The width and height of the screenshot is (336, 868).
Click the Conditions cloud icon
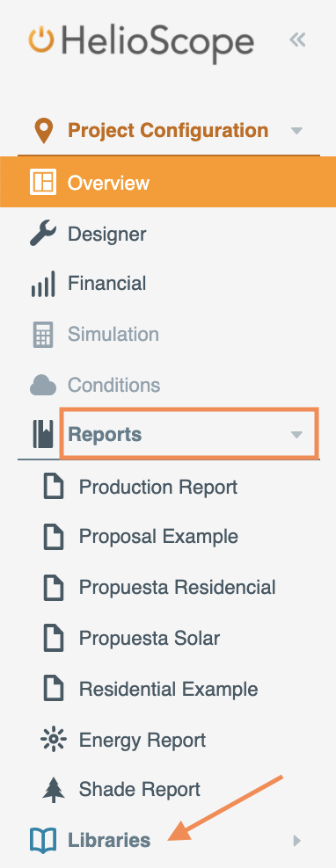coord(43,385)
